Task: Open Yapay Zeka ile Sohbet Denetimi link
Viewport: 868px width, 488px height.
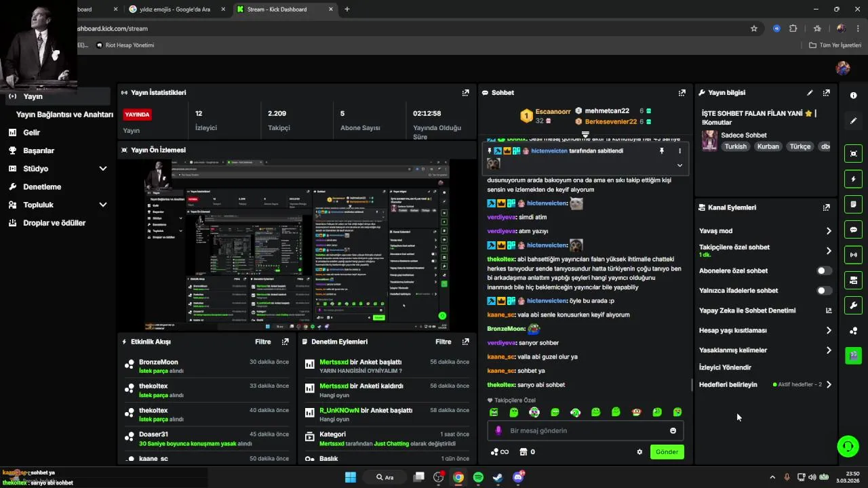Action: click(x=765, y=310)
